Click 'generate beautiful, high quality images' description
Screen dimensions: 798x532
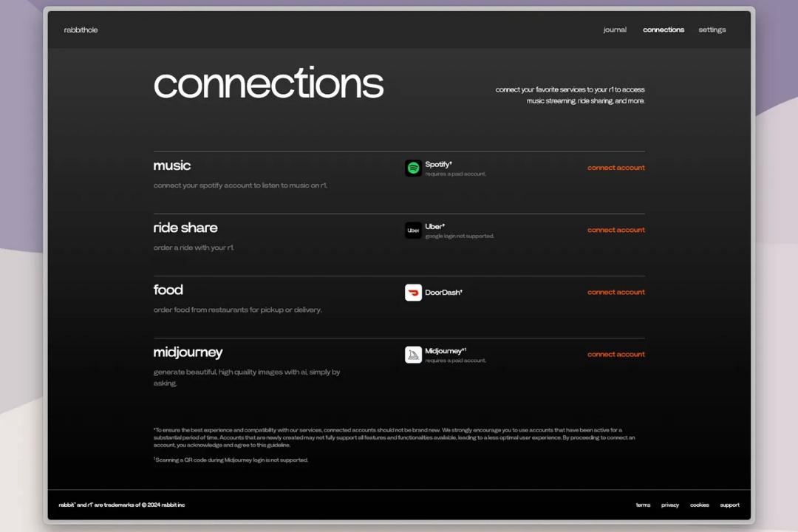click(247, 378)
